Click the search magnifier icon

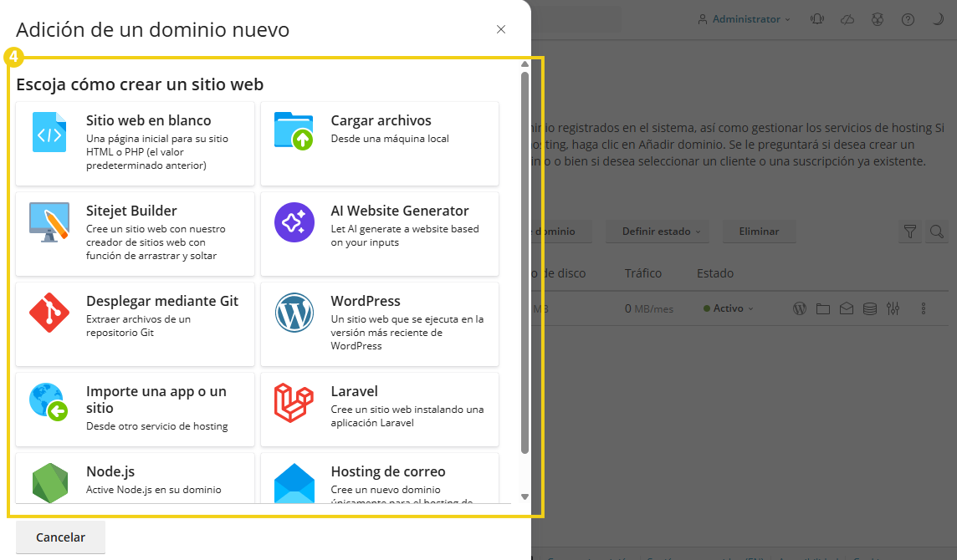[938, 232]
